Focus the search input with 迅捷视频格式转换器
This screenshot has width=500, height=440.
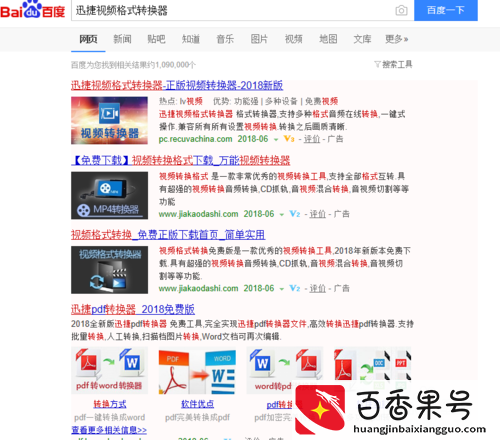233,10
